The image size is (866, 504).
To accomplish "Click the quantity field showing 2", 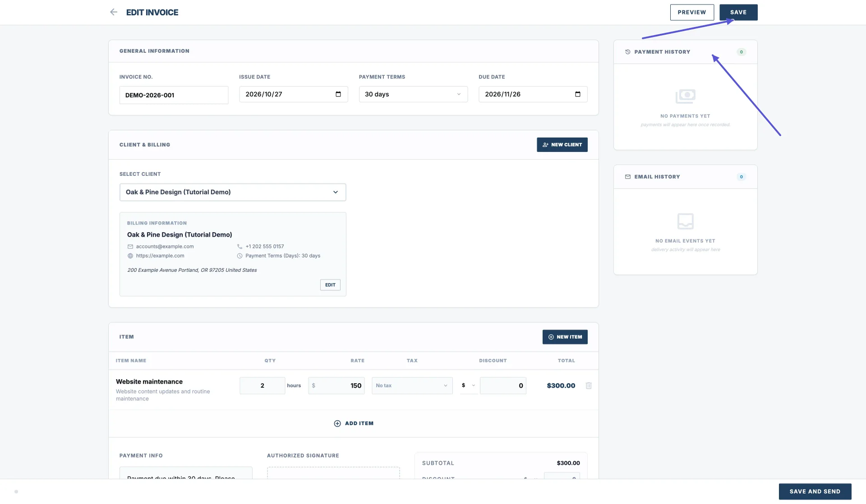I will [262, 385].
